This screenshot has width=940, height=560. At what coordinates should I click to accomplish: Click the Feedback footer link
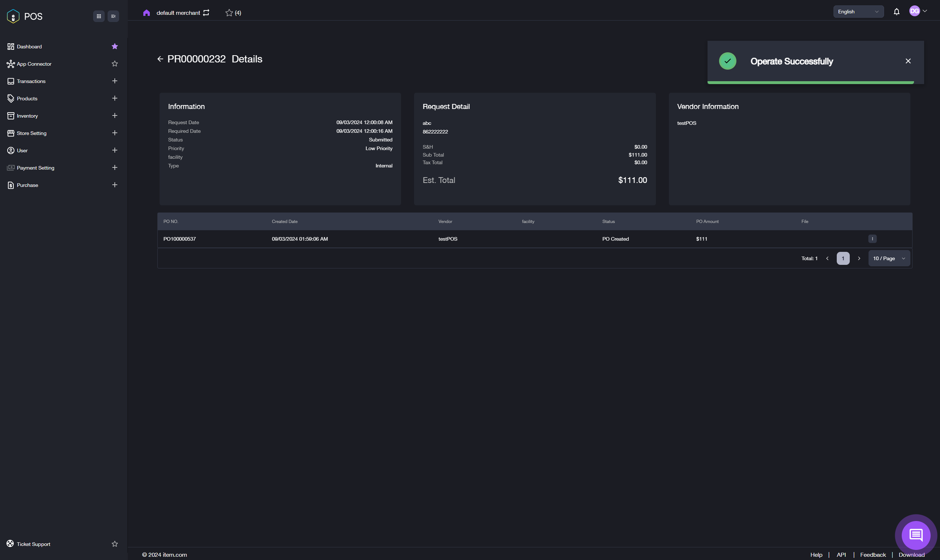873,555
